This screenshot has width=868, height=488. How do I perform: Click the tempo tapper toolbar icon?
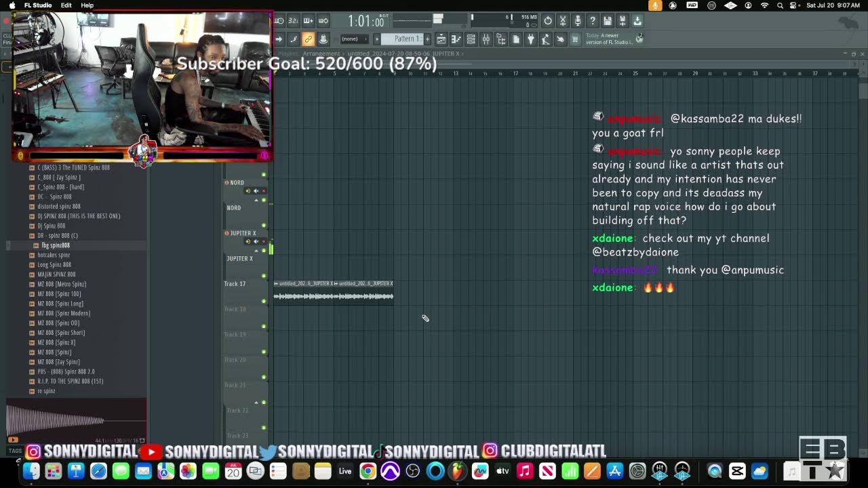(545, 39)
